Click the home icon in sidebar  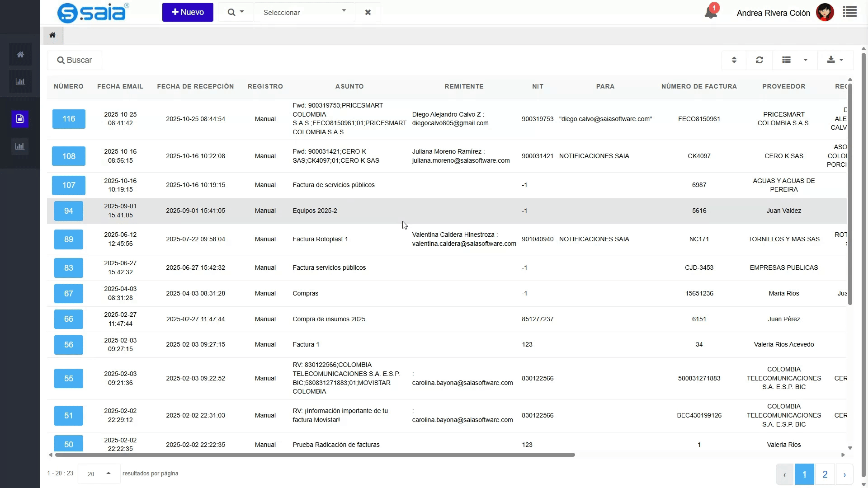[20, 55]
